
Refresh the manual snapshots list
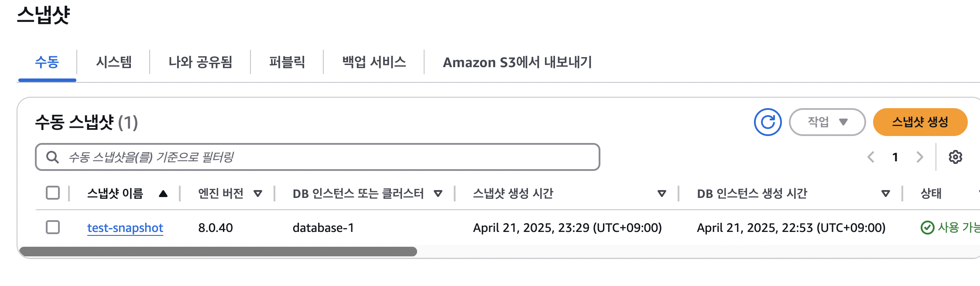tap(768, 122)
